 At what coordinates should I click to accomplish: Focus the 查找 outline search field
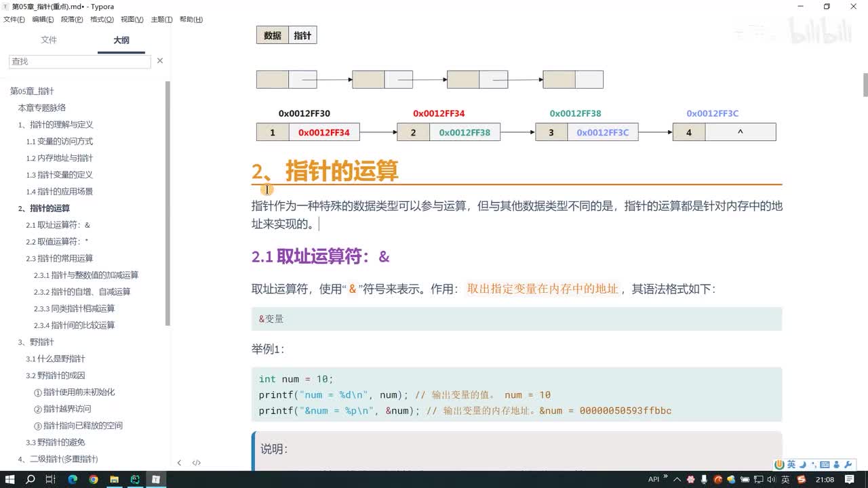(x=79, y=61)
